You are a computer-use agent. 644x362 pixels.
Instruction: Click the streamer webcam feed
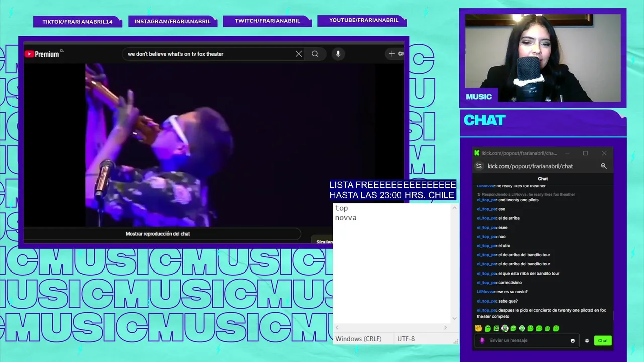(542, 58)
